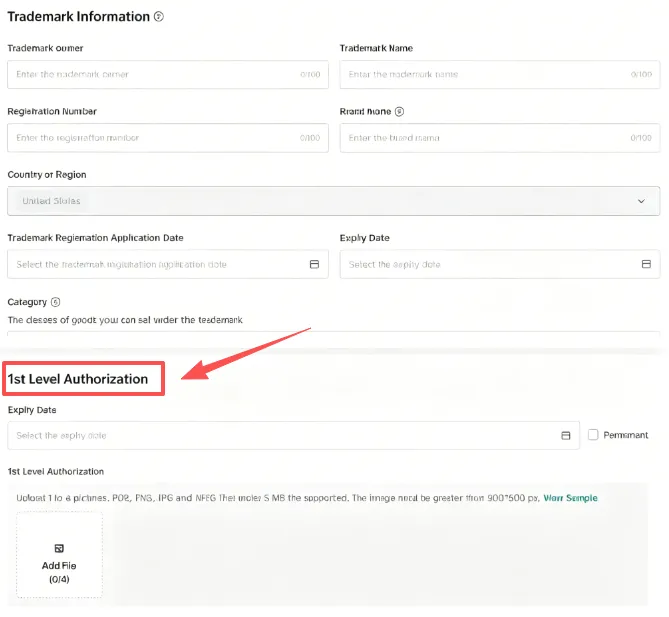Click the Trademark owner input field
The height and width of the screenshot is (617, 669).
[x=150, y=75]
